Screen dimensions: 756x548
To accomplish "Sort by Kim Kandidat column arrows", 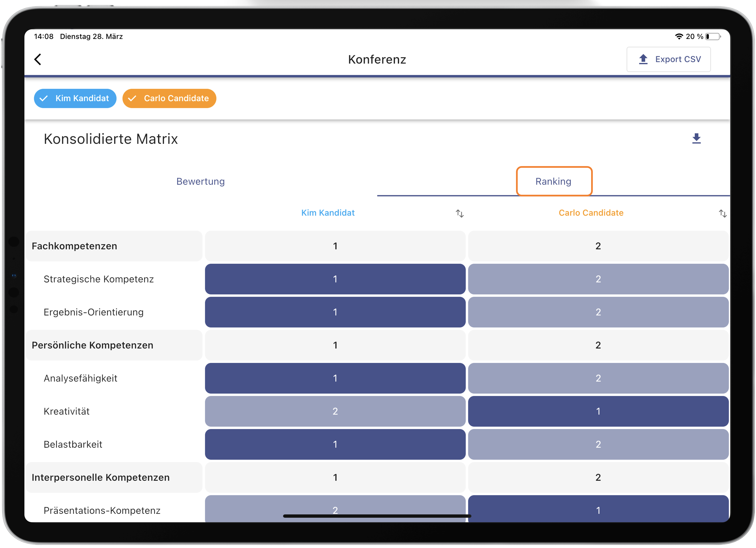I will [459, 213].
